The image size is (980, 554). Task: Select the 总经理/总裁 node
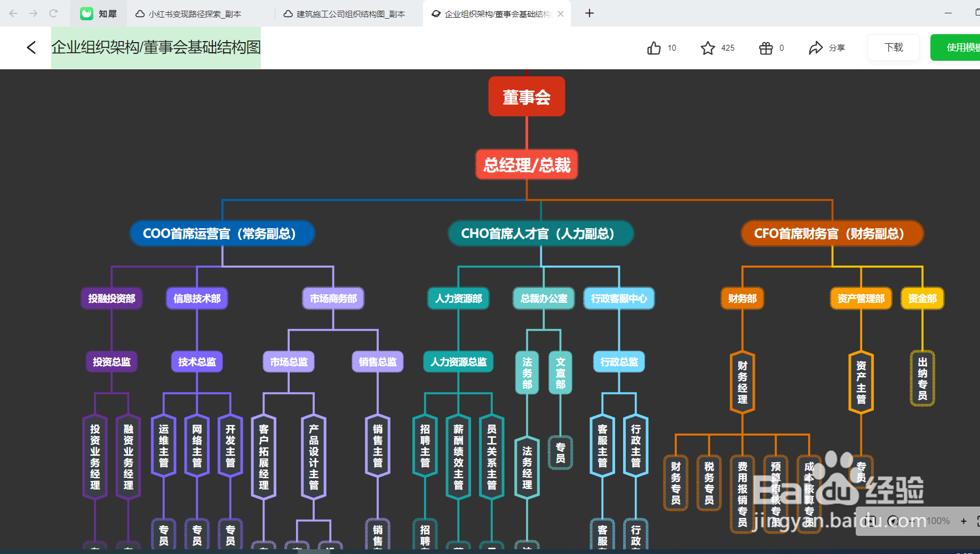(x=527, y=165)
